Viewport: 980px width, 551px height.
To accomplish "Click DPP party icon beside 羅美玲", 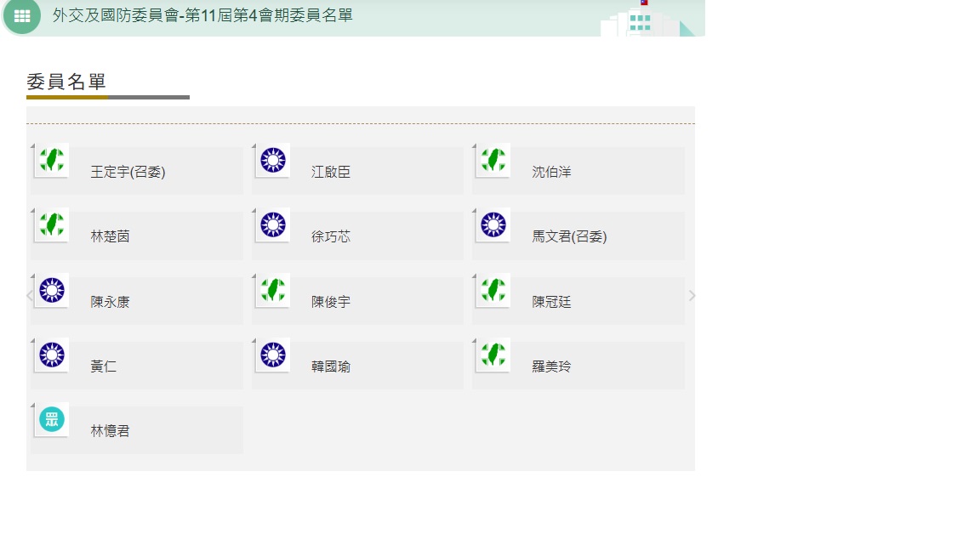I will [493, 355].
